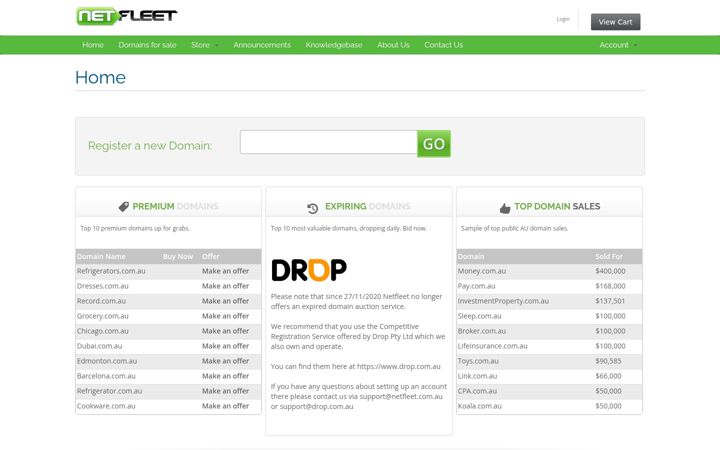Click the Netfleet logo
Image resolution: width=720 pixels, height=450 pixels.
pyautogui.click(x=127, y=16)
